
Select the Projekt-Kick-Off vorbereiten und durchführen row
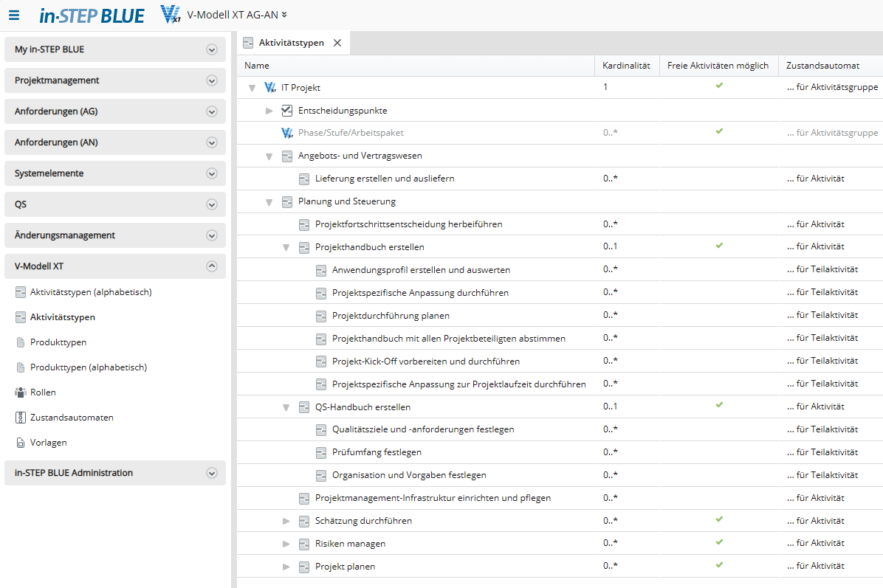tap(426, 362)
